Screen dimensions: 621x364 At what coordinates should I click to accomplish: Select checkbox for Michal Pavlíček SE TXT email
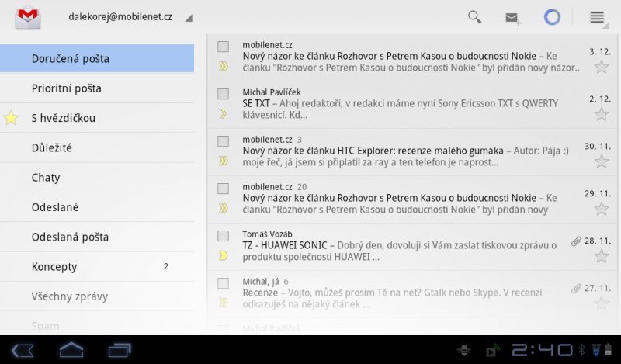coord(224,94)
